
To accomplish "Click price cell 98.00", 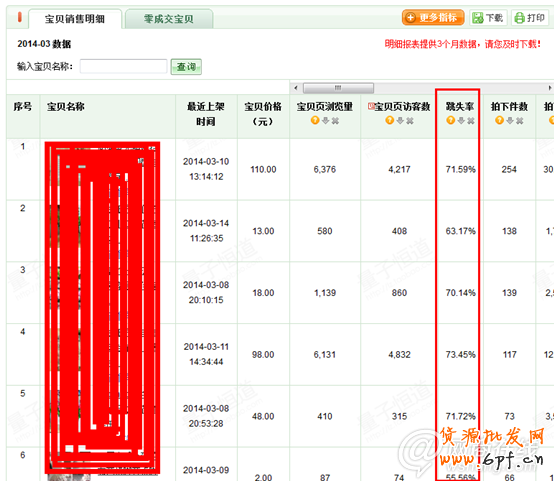I will pos(263,354).
